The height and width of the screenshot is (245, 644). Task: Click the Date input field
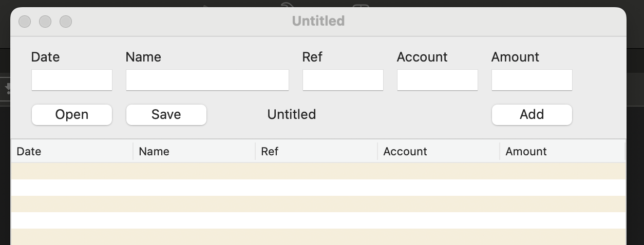click(x=72, y=80)
